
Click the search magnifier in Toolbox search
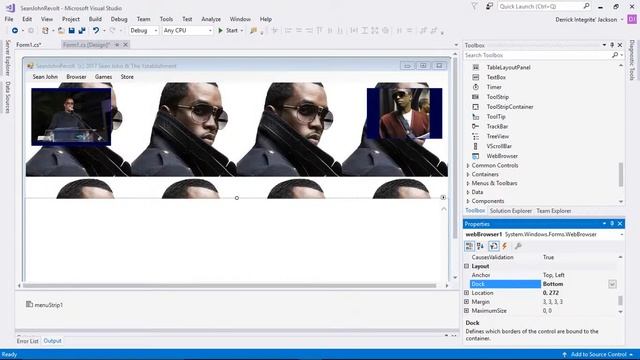tap(615, 55)
